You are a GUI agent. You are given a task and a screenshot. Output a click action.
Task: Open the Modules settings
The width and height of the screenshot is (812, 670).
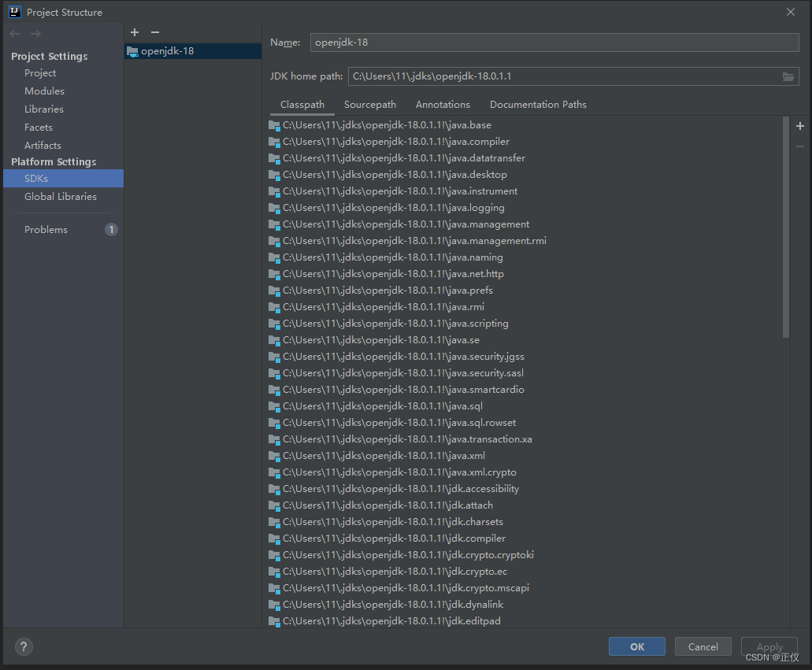pos(44,91)
